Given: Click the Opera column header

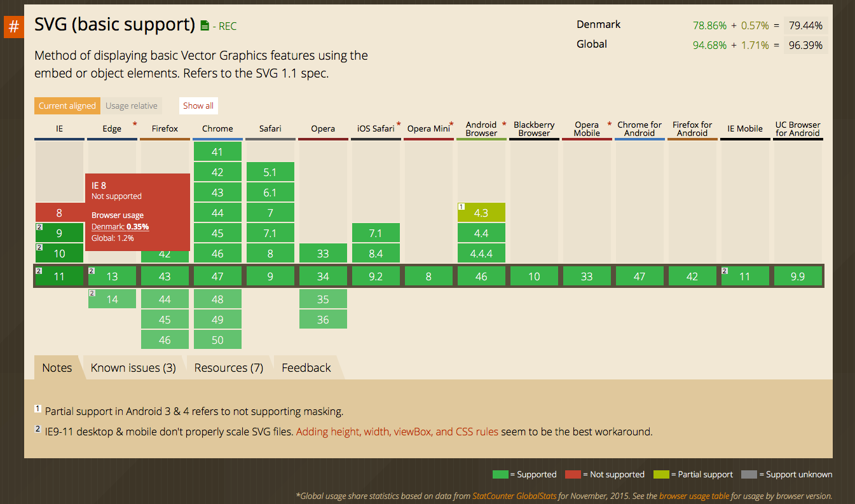Looking at the screenshot, I should click(x=323, y=129).
